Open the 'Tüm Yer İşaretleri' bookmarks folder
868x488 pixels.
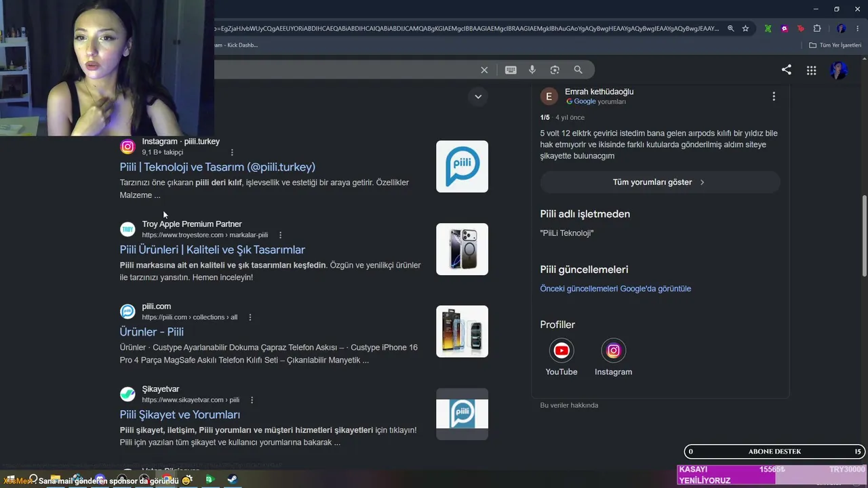pyautogui.click(x=835, y=45)
